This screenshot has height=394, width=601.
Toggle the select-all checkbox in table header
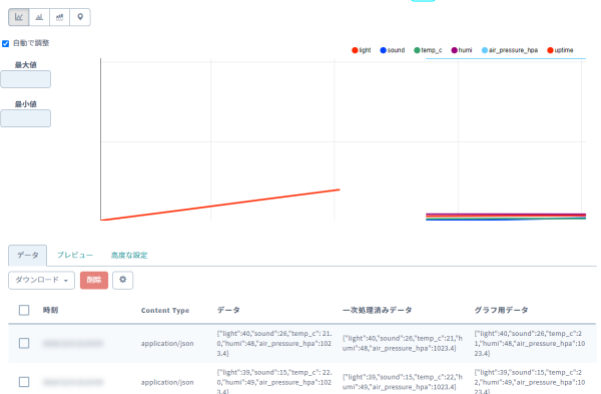coord(24,310)
